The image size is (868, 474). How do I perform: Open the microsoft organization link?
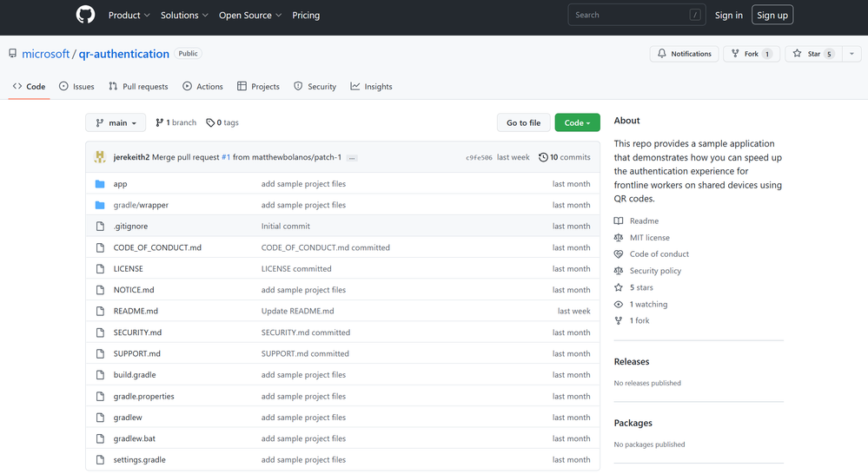[46, 54]
